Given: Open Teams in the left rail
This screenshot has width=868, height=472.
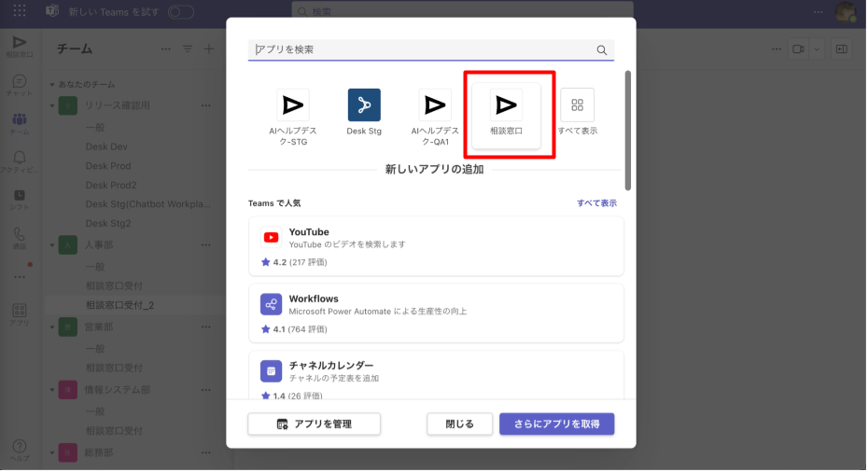Looking at the screenshot, I should [20, 123].
